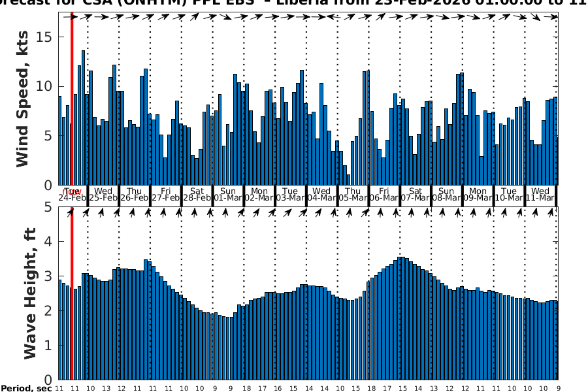Viewport: 588px width, 392px height.
Task: Click the red current-time line in wind chart
Action: pos(71,98)
